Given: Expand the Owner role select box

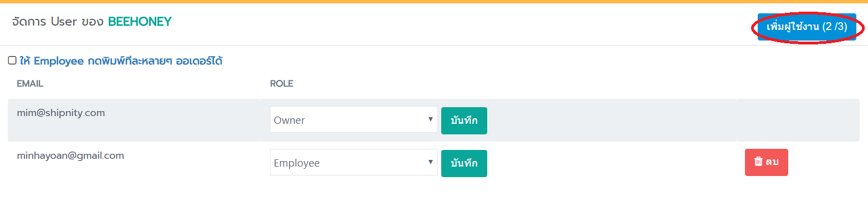Looking at the screenshot, I should coord(354,120).
